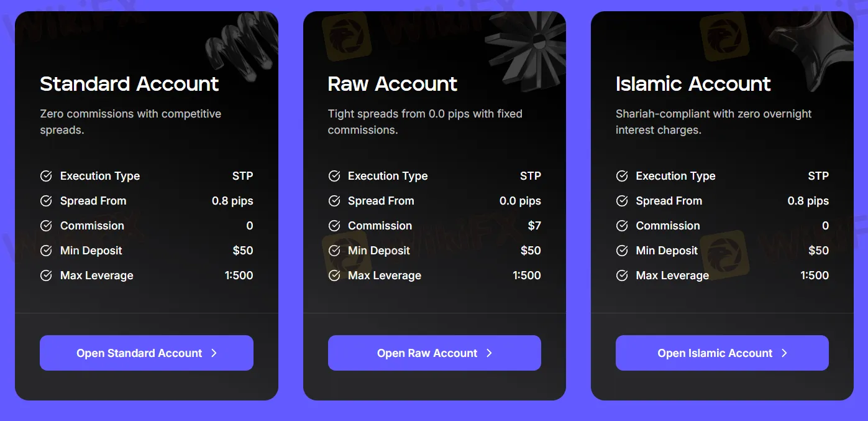Click the arrow chevron on the Open Standard Account button

(214, 353)
